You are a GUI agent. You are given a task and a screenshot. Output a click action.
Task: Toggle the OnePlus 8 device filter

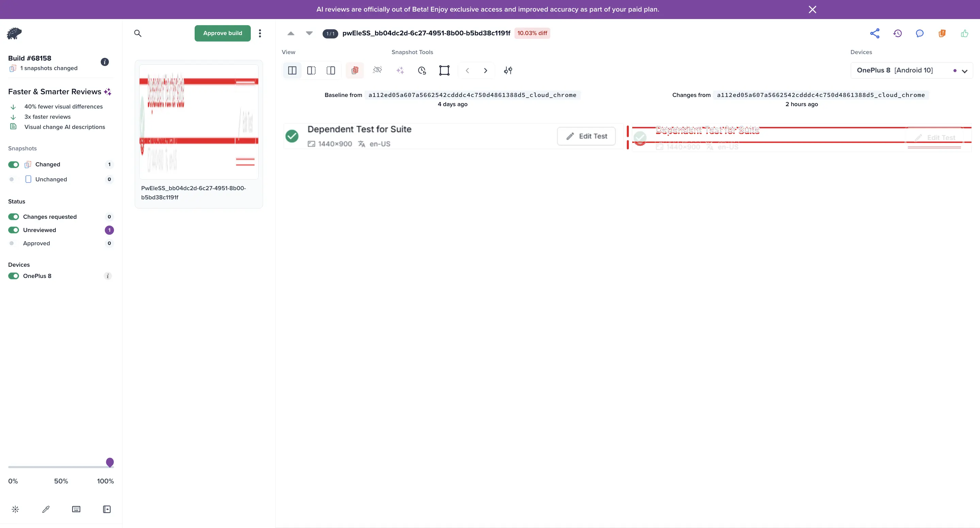(x=14, y=276)
